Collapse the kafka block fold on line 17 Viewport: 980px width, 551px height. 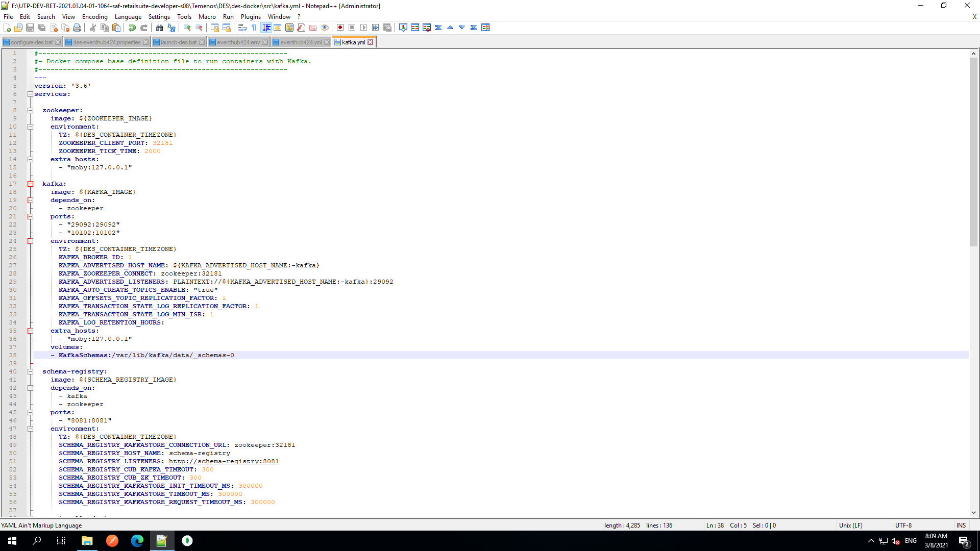coord(30,184)
